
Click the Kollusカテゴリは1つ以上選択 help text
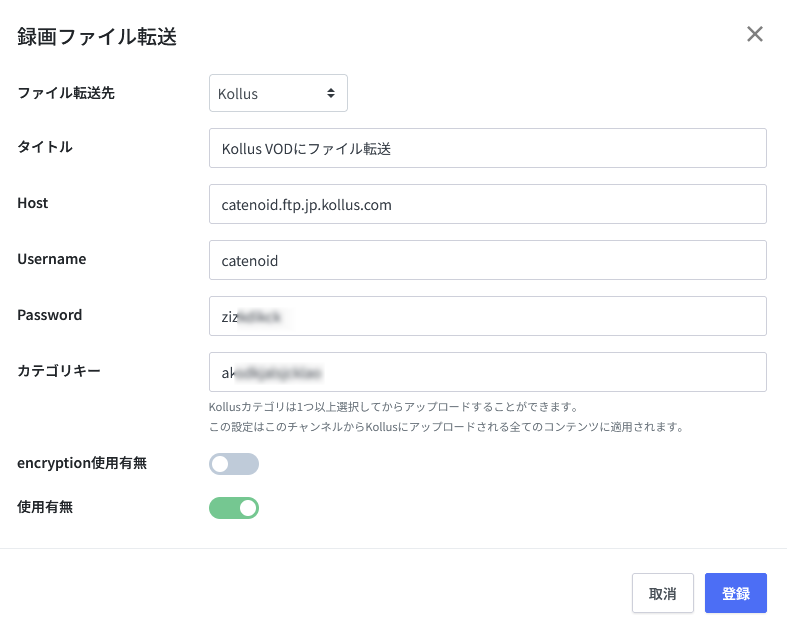(394, 407)
